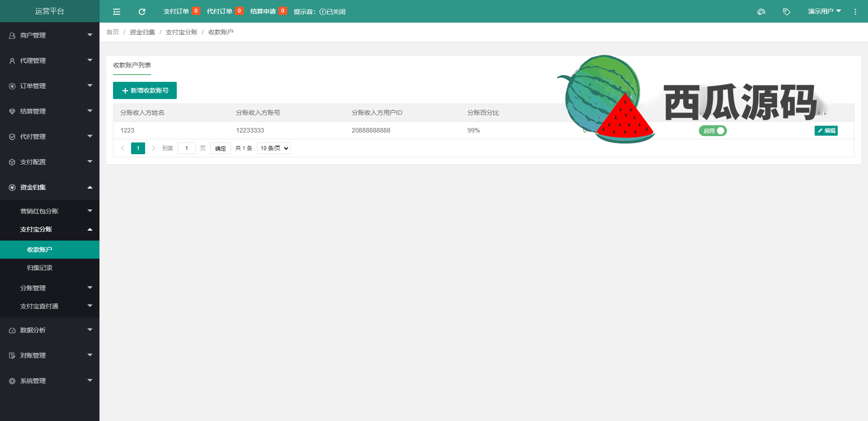Collapse the 资金归集 menu arrow
This screenshot has width=868, height=421.
click(x=90, y=187)
